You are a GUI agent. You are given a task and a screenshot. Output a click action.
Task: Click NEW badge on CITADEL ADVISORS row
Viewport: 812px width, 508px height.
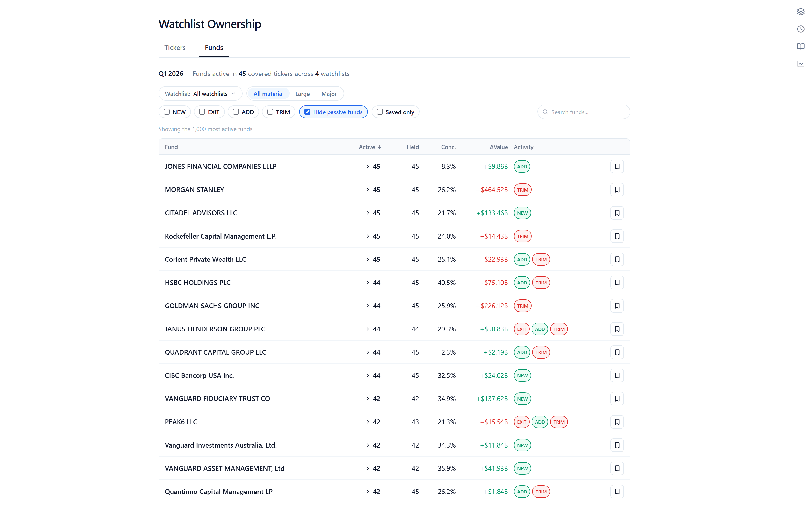tap(522, 213)
